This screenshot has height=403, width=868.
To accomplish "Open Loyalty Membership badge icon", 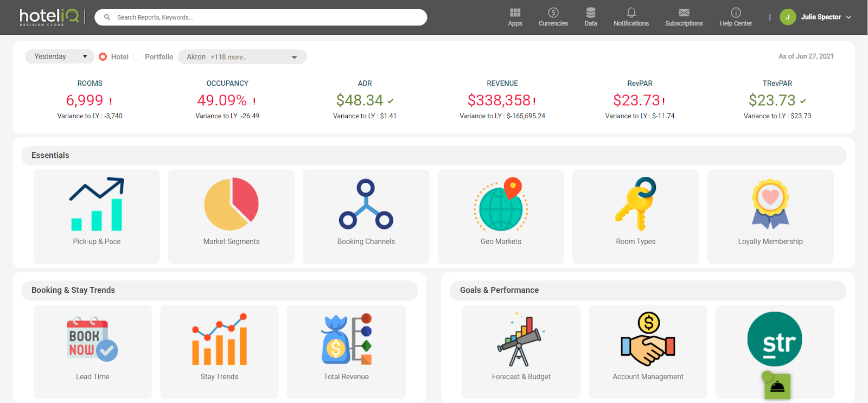I will [x=770, y=204].
